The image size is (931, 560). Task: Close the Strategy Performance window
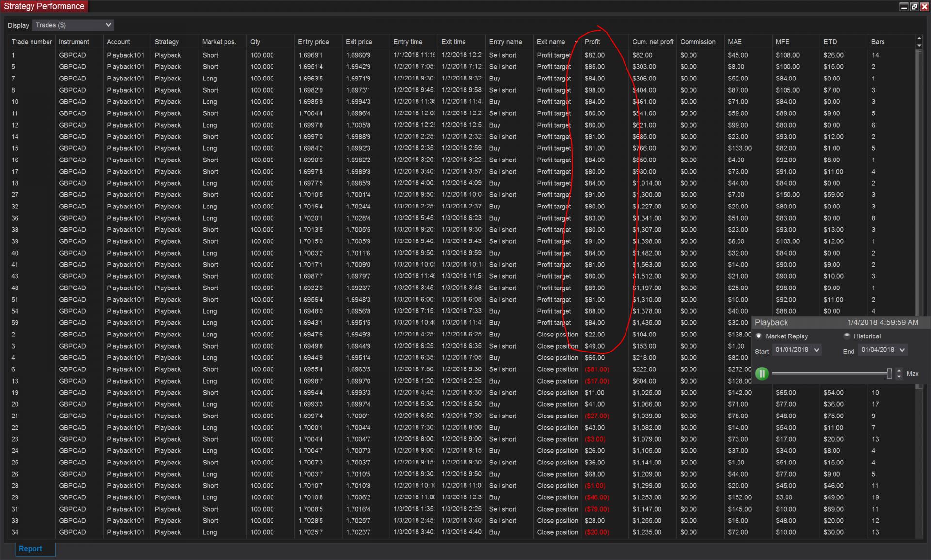[x=924, y=7]
